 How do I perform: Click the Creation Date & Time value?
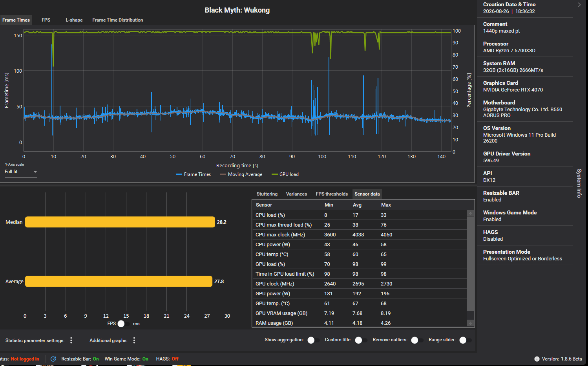pos(509,11)
